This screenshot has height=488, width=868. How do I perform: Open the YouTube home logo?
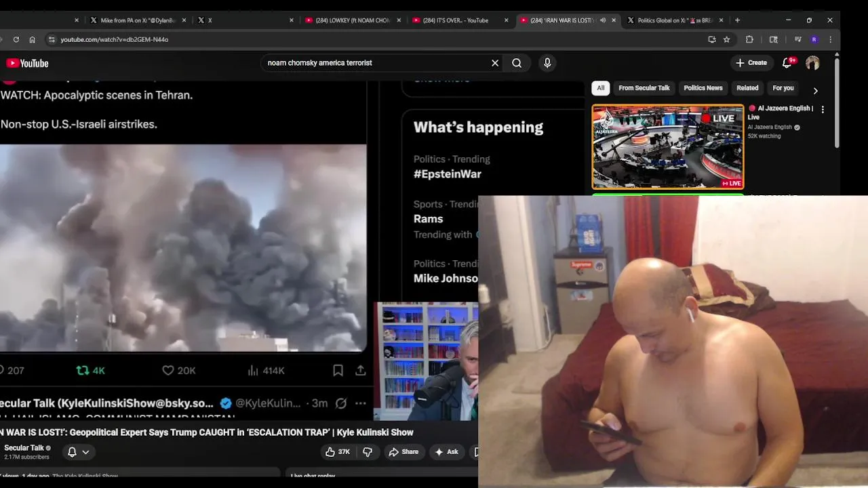(28, 63)
